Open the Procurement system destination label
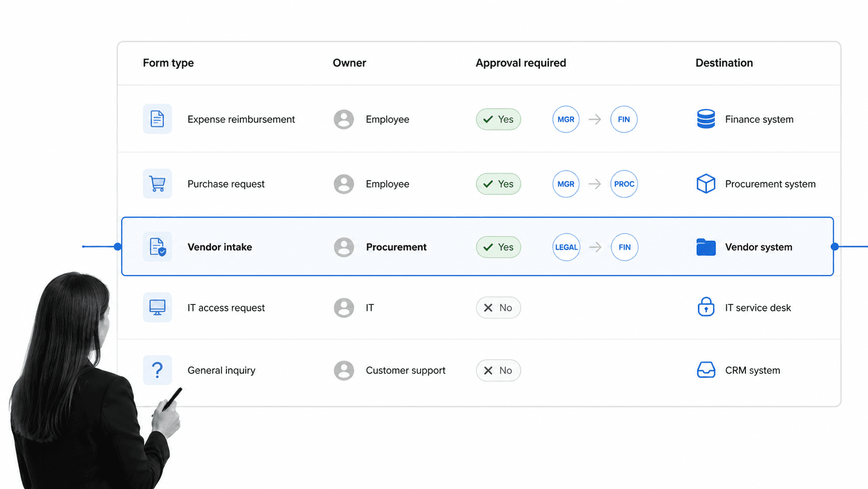 [x=770, y=184]
